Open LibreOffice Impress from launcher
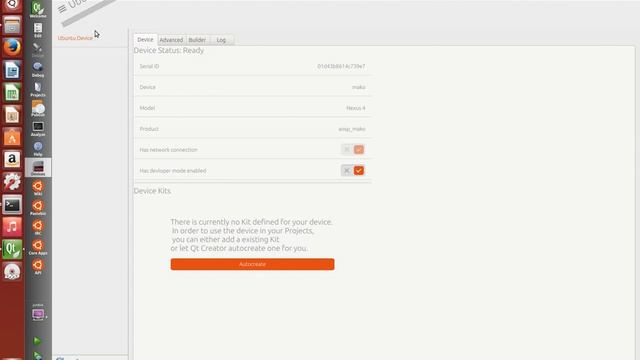Screen dimensions: 640x360 coord(12,115)
